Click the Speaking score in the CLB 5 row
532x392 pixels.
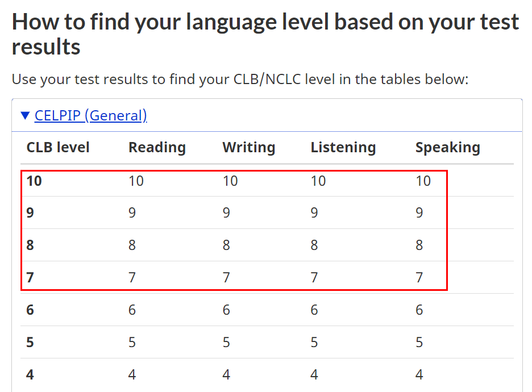click(419, 343)
